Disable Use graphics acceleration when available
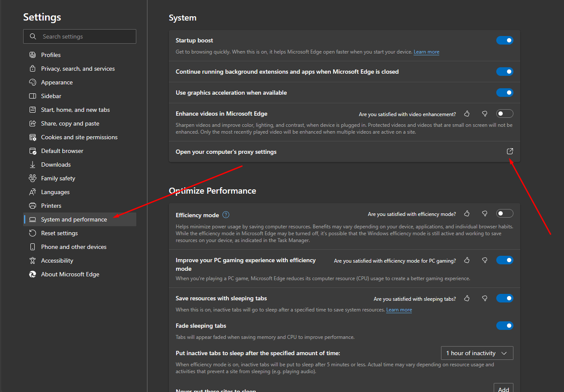 [x=505, y=93]
